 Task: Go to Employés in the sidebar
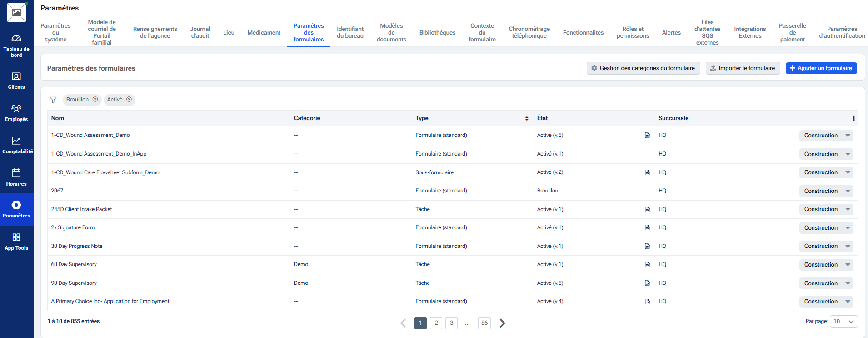(16, 109)
